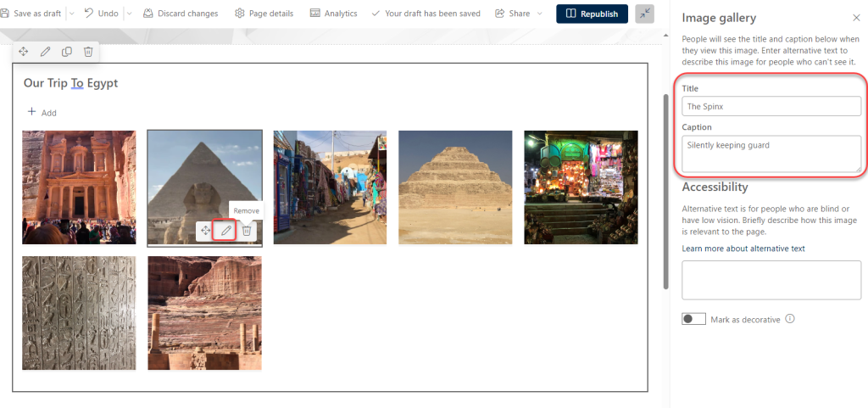Image resolution: width=868 pixels, height=408 pixels.
Task: Open Learn more about alternative text link
Action: (x=743, y=249)
